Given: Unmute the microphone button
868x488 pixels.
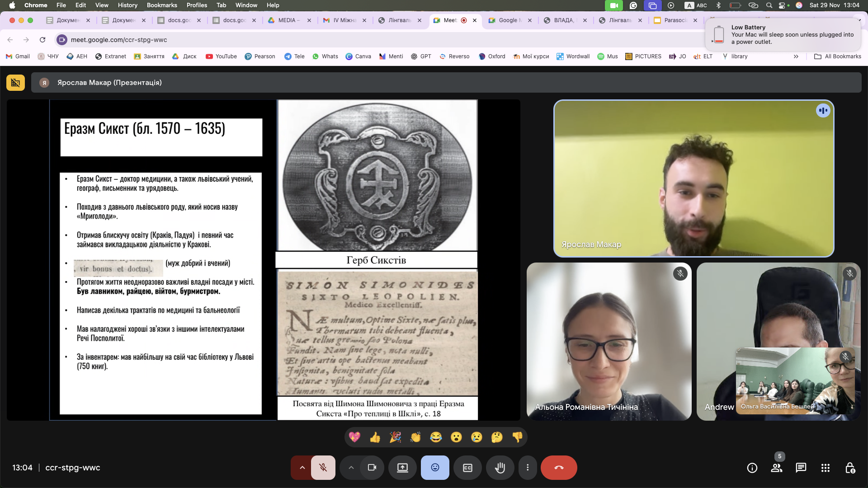Looking at the screenshot, I should (x=323, y=468).
